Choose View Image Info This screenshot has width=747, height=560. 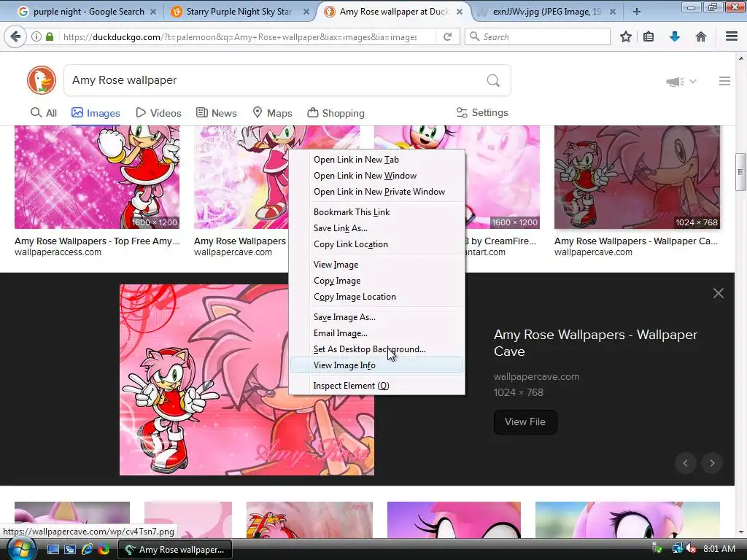pos(376,365)
